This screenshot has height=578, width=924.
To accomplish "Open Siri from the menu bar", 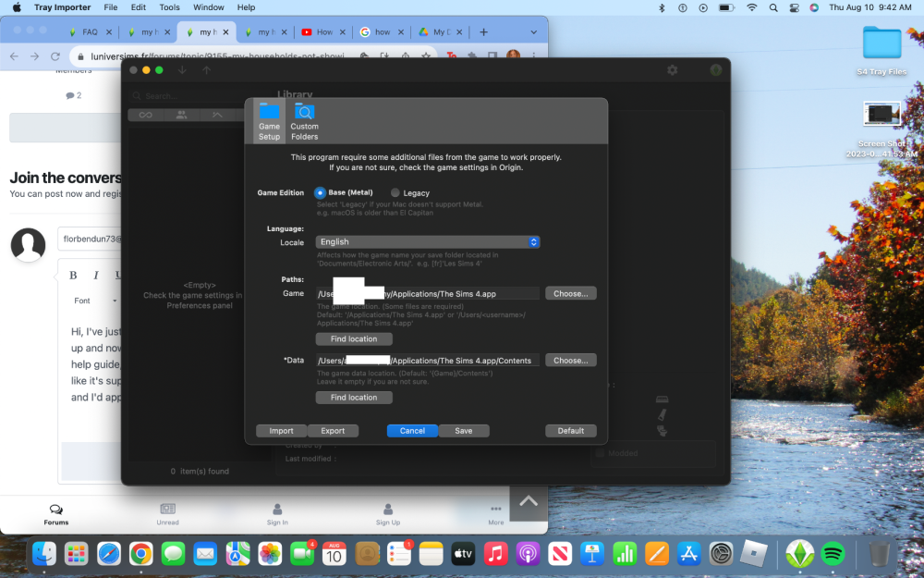I will 814,7.
